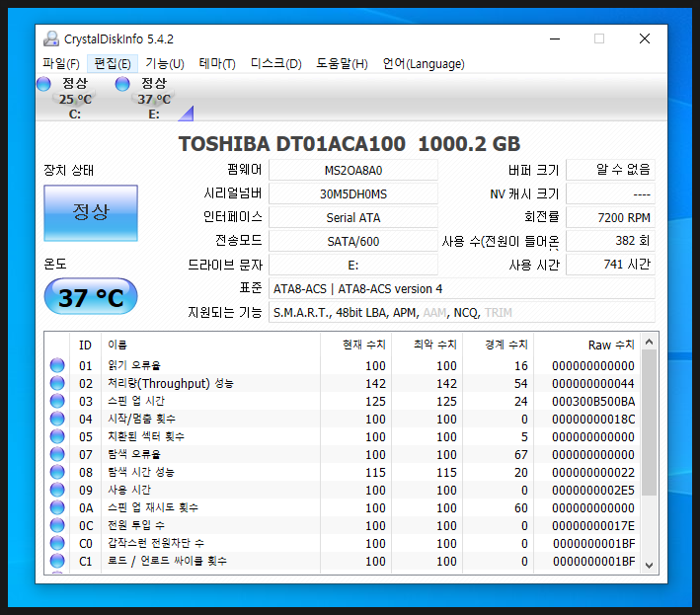Click the rotation rate field 7200 RPM
The height and width of the screenshot is (615, 700).
[x=611, y=217]
